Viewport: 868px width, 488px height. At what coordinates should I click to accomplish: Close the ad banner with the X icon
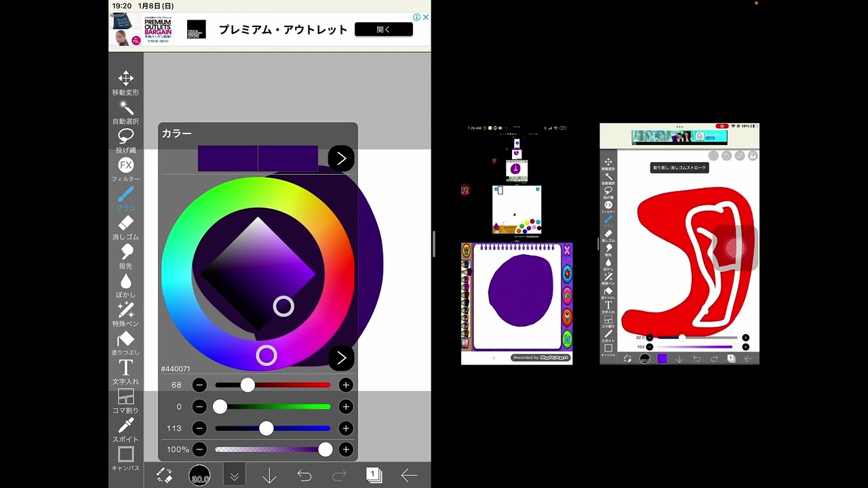point(426,17)
